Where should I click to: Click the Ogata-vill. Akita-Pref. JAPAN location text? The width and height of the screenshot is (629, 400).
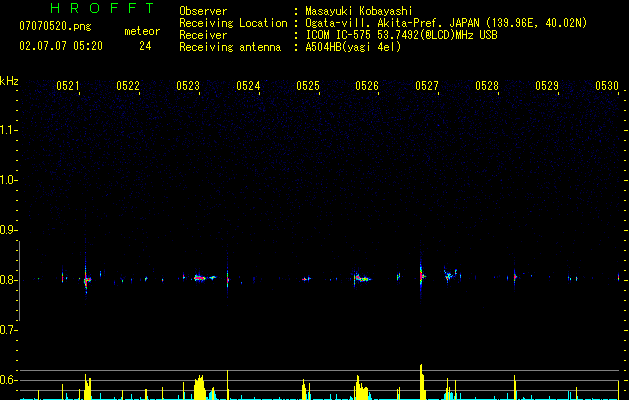click(446, 23)
